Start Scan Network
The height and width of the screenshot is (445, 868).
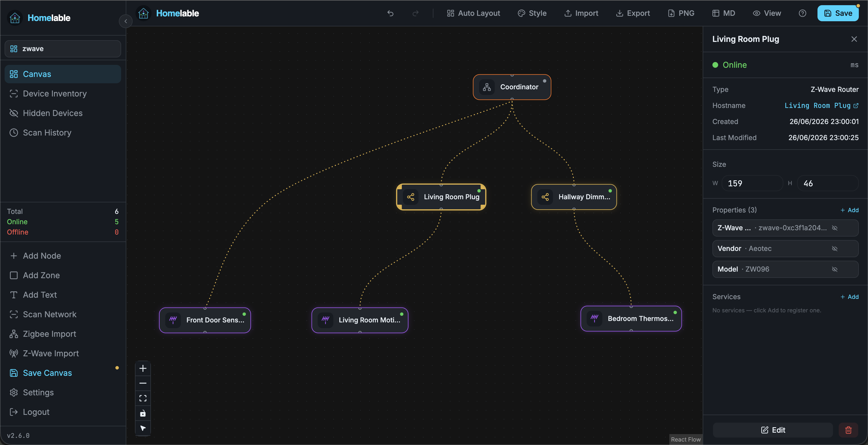pyautogui.click(x=63, y=315)
